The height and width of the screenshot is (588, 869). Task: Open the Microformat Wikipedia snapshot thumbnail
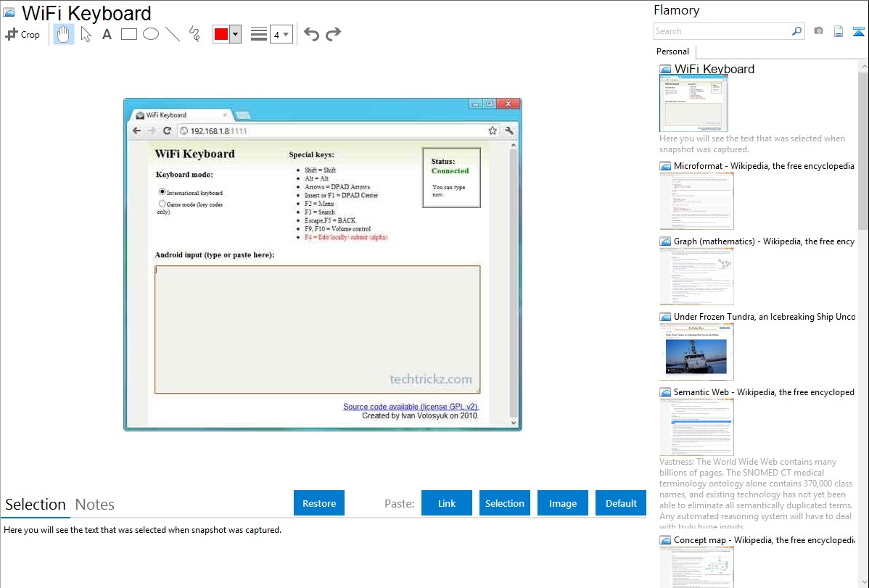pos(696,201)
